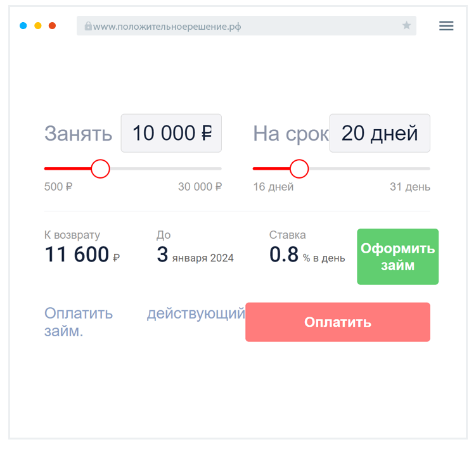Click the loan amount field 10 000 ₽

171,133
